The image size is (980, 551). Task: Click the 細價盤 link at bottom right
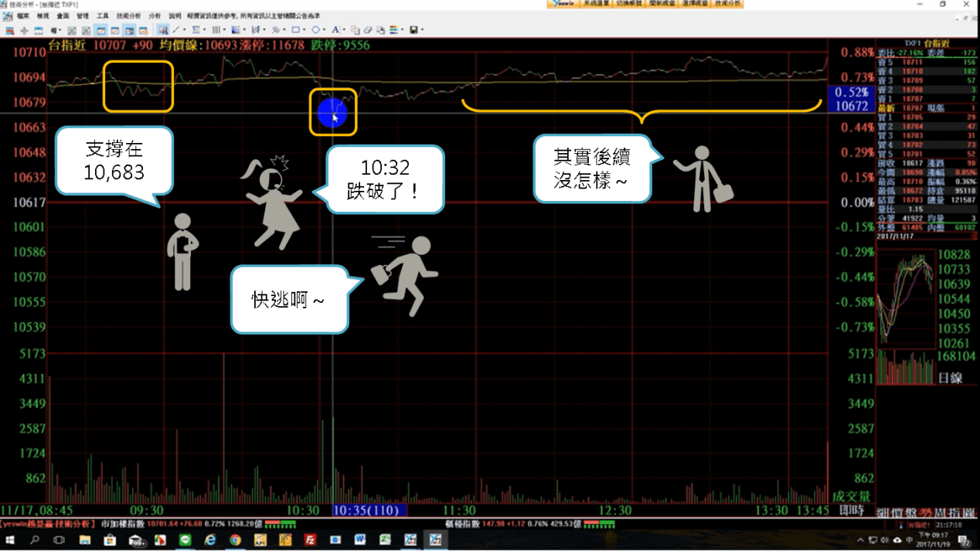pyautogui.click(x=897, y=512)
